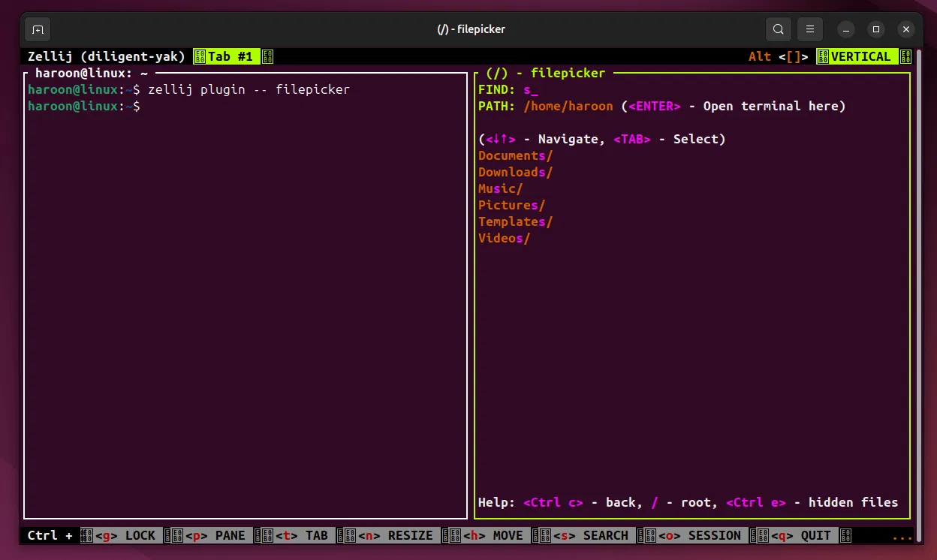Select the Videos/ folder entry
937x560 pixels.
click(x=504, y=238)
